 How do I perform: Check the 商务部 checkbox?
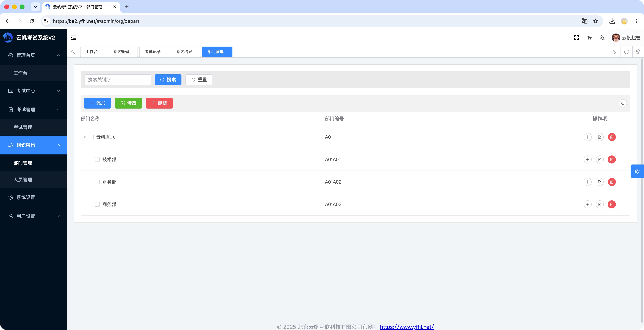[x=97, y=204]
